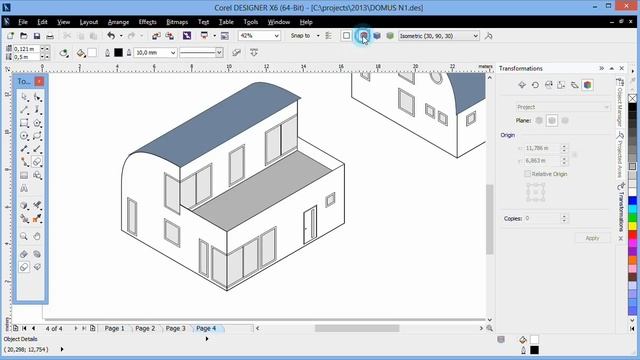640x360 pixels.
Task: Toggle the red top projection plane
Action: coord(364,36)
